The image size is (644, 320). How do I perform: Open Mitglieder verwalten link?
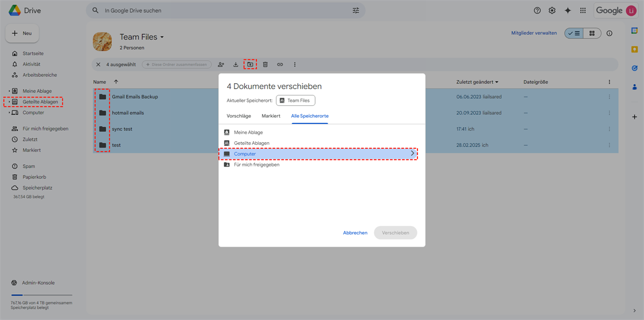click(x=533, y=33)
